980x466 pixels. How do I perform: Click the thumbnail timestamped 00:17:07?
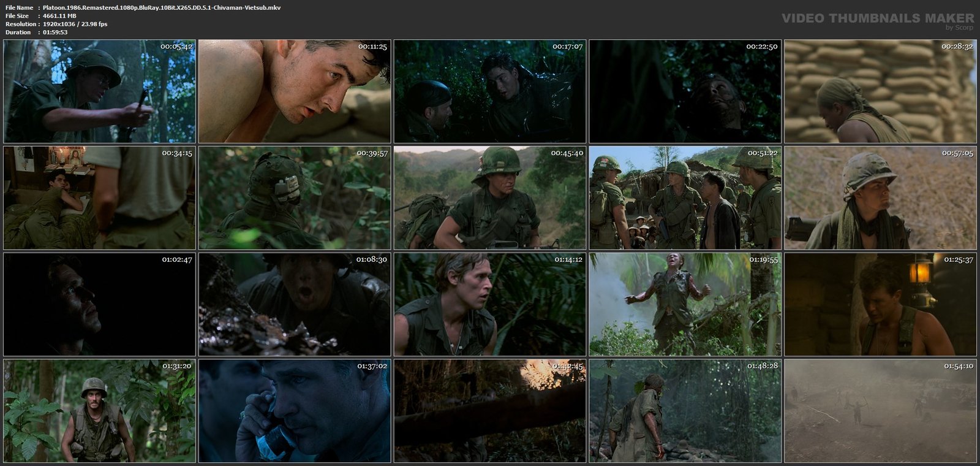coord(490,91)
